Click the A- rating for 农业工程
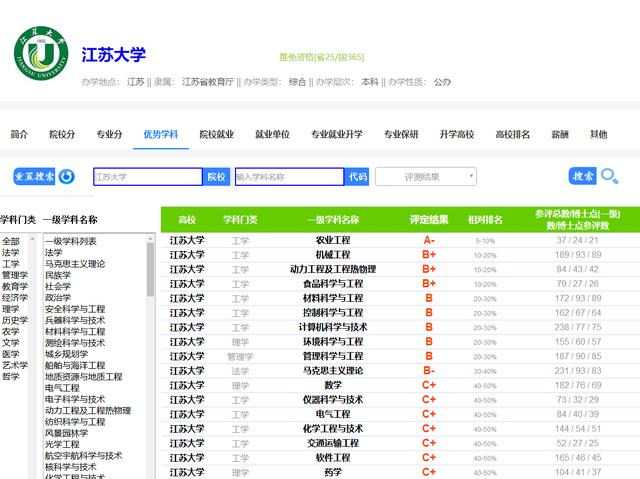The image size is (640, 479). [x=429, y=240]
